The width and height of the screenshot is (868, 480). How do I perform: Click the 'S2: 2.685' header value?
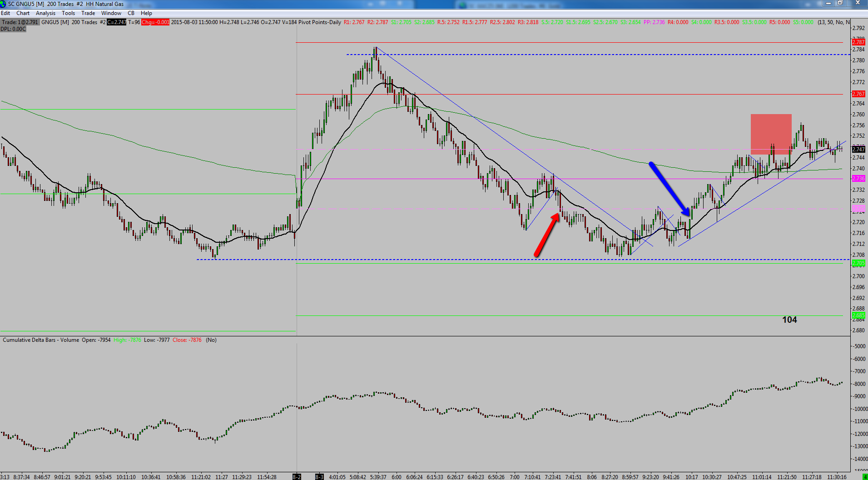(424, 22)
